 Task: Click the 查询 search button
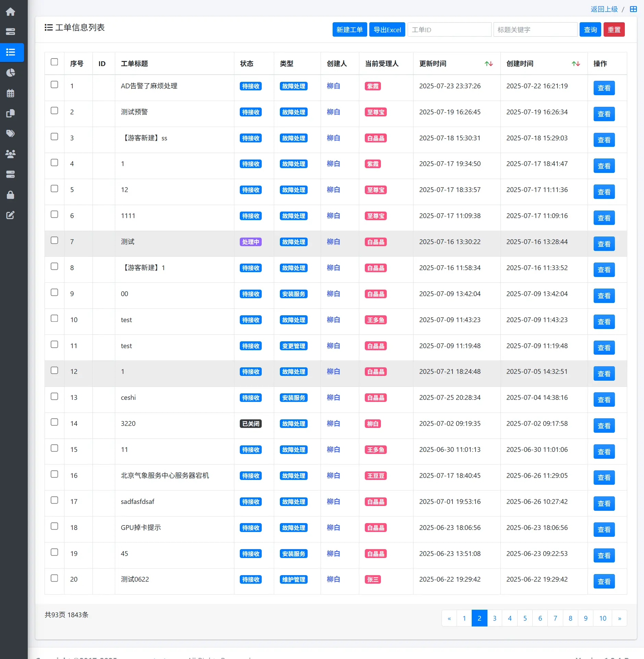pos(590,30)
